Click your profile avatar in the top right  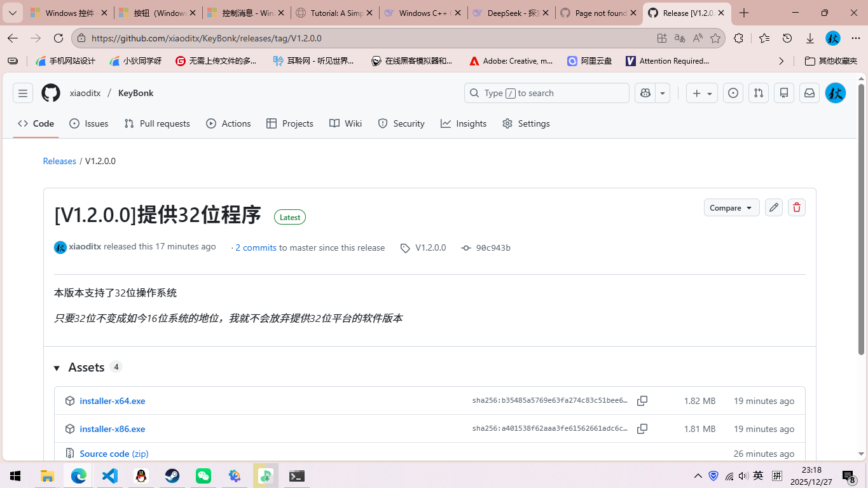[x=835, y=93]
